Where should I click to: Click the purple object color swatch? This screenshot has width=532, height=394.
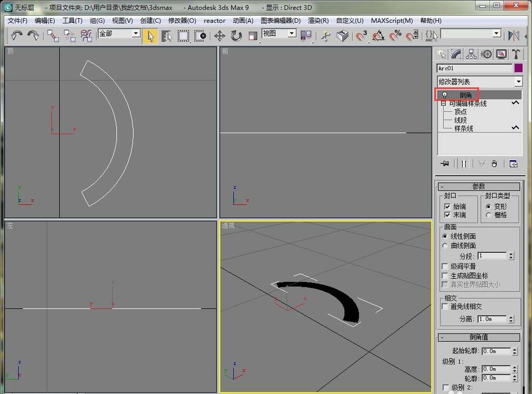point(518,68)
